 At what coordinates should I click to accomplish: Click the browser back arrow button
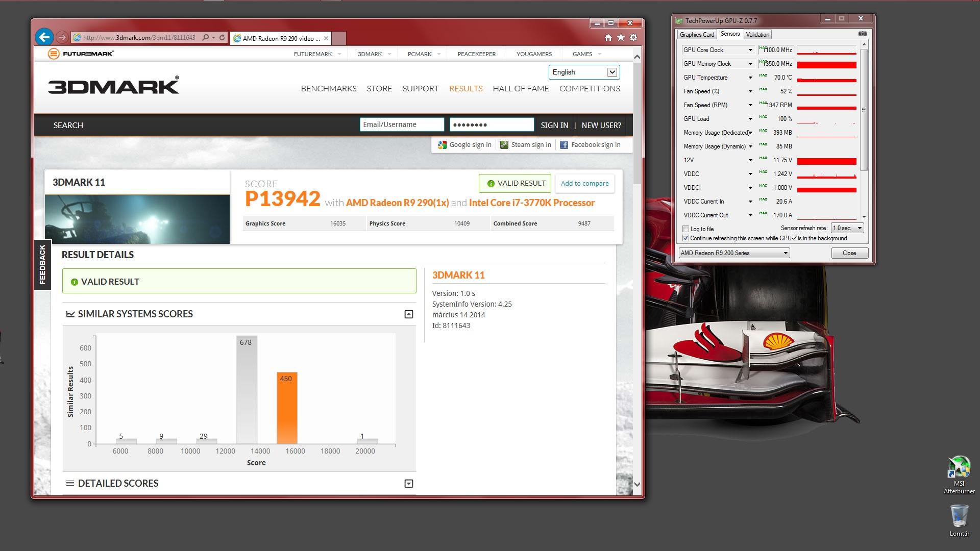(44, 37)
